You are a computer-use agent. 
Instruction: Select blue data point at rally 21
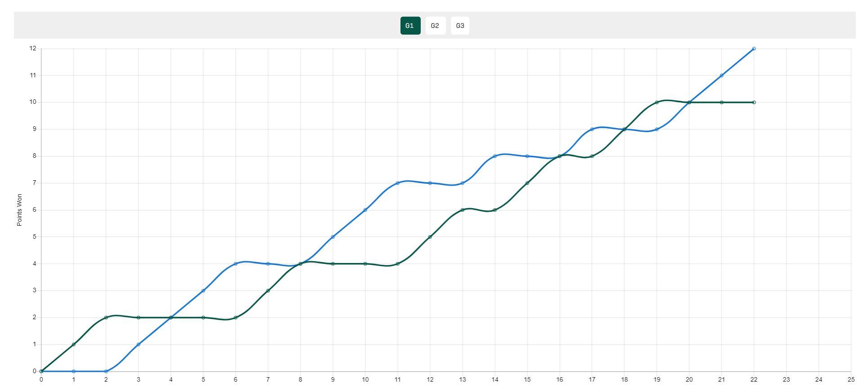(721, 76)
